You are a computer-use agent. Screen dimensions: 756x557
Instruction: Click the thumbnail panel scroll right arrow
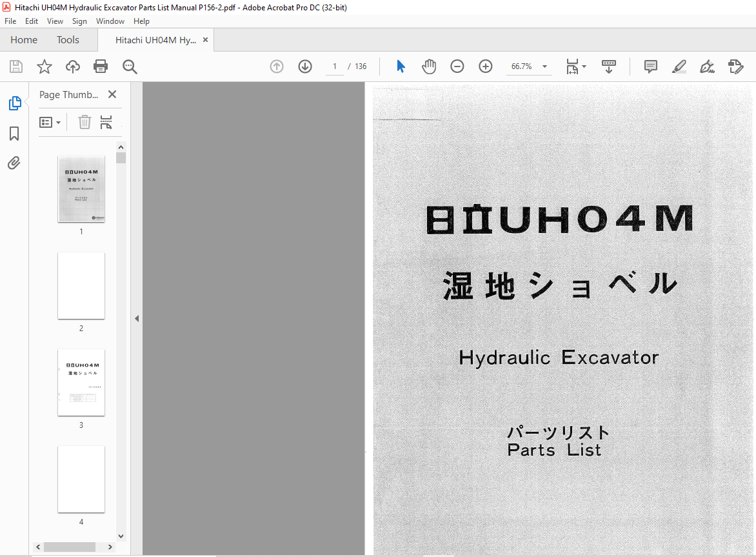(110, 547)
